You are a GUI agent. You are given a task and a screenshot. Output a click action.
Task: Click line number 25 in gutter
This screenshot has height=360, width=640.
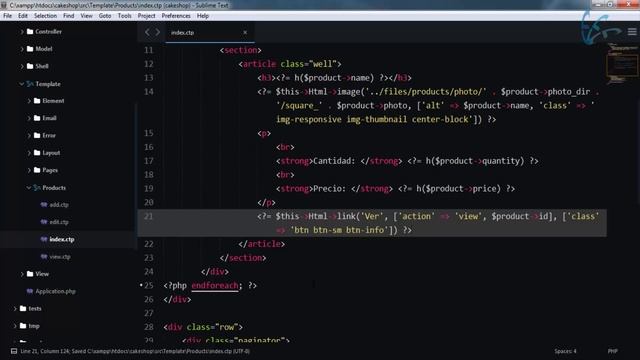(x=149, y=285)
